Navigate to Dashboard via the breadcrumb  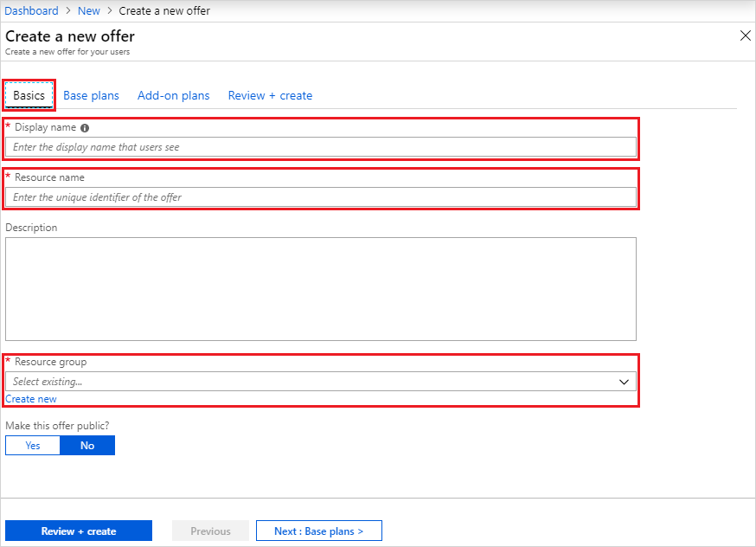pyautogui.click(x=31, y=10)
